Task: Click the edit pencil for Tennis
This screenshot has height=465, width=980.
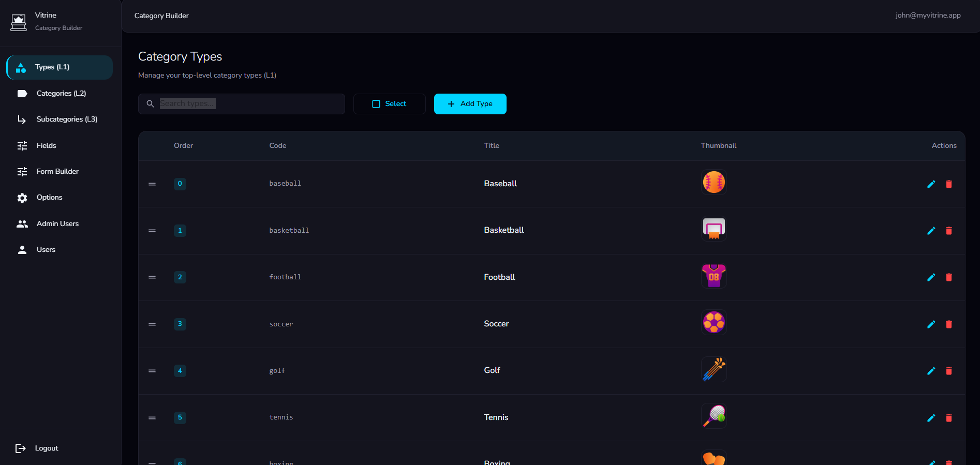Action: 931,418
